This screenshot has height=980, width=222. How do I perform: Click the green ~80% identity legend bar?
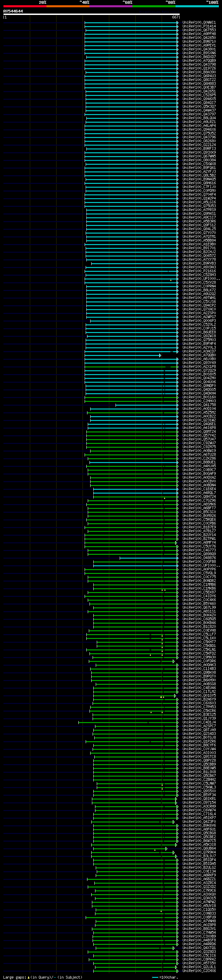pos(154,6)
